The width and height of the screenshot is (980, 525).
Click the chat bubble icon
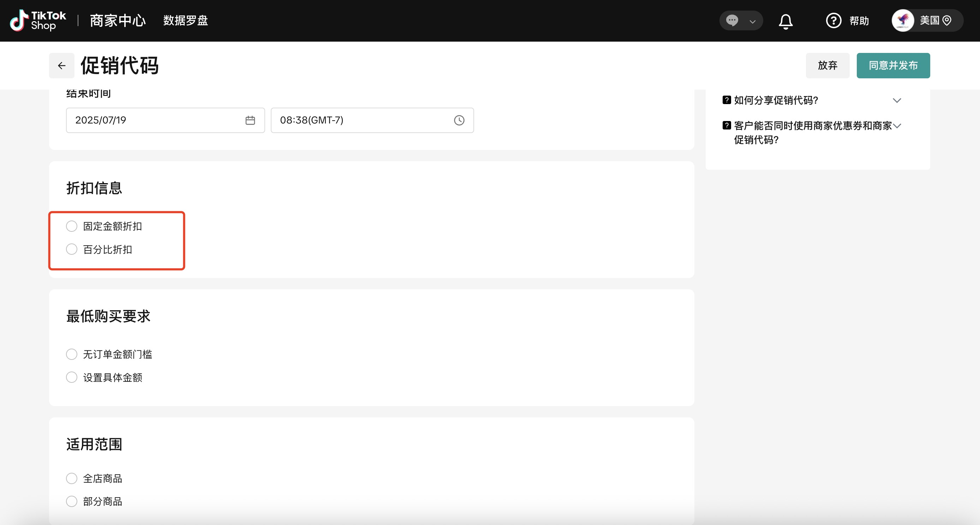tap(732, 20)
